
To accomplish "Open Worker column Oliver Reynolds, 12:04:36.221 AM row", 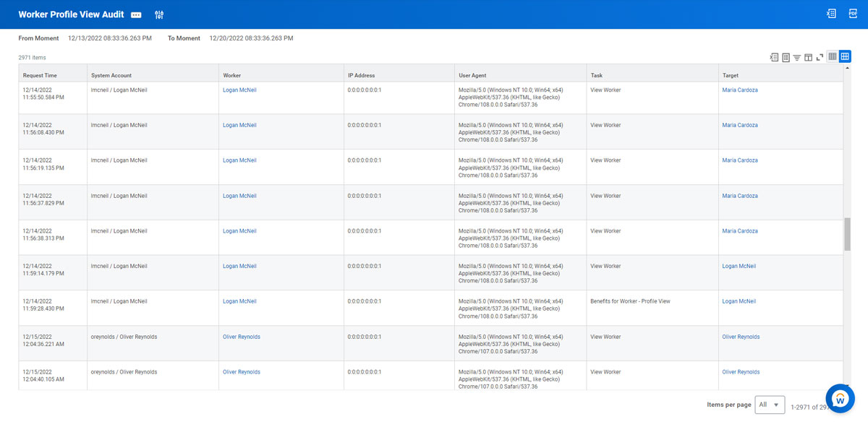I will [242, 337].
